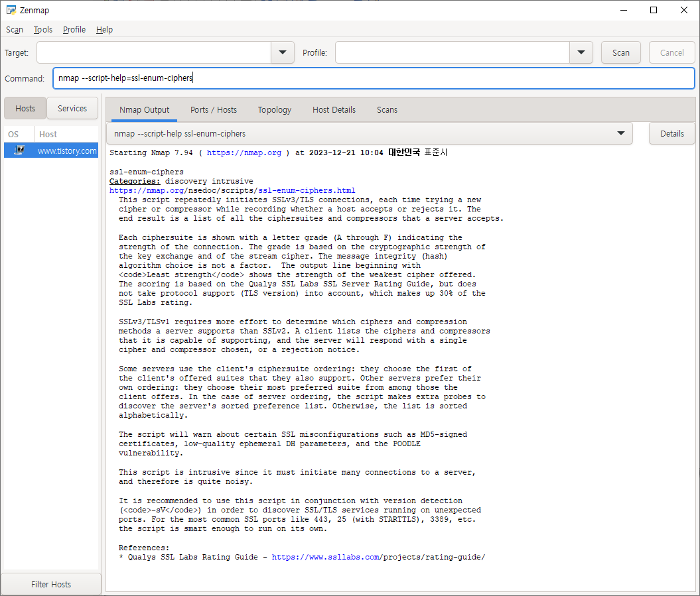This screenshot has height=596, width=700.
Task: Select www.tistory.com host row
Action: [51, 150]
